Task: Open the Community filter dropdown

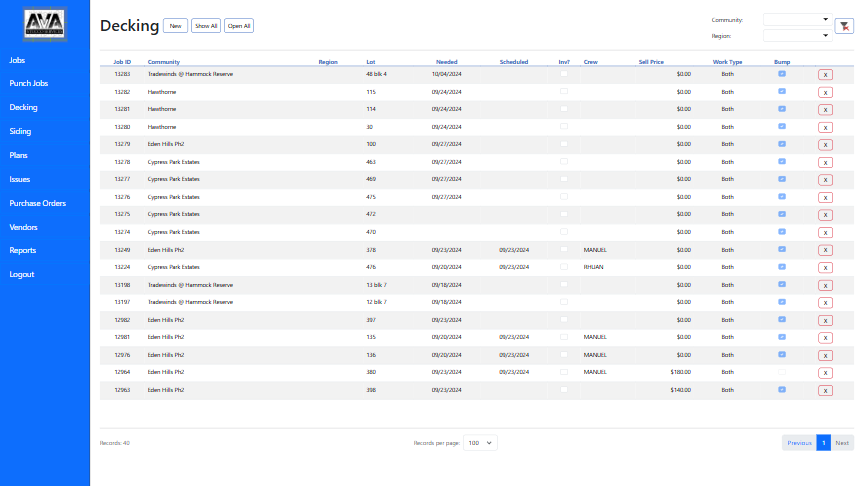Action: coord(797,19)
